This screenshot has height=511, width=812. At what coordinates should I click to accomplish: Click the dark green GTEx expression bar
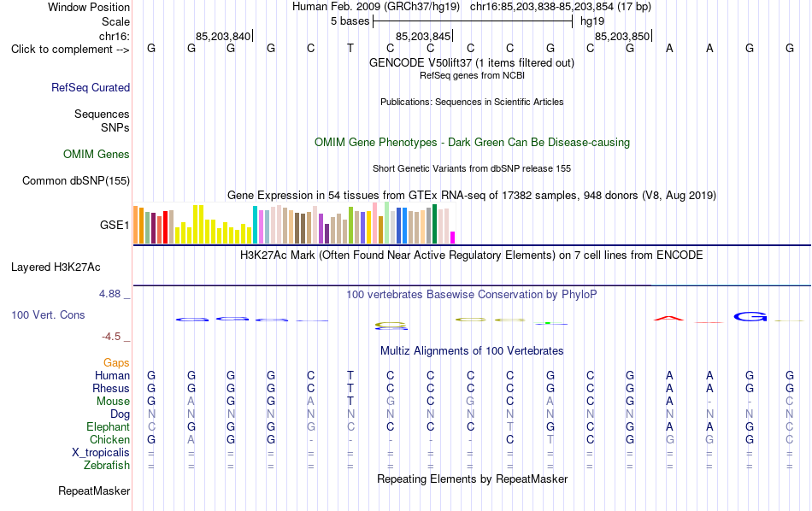click(x=434, y=224)
